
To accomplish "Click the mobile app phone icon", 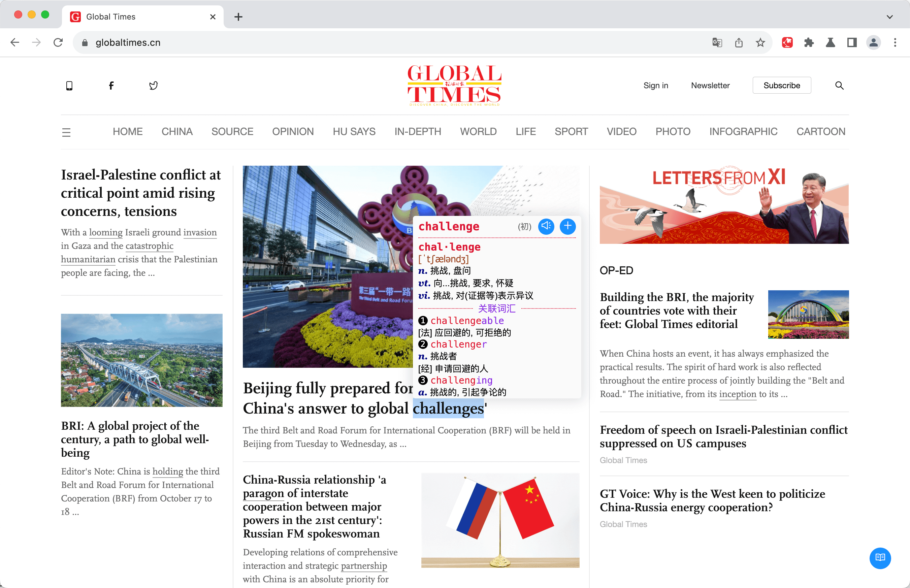I will coord(69,85).
